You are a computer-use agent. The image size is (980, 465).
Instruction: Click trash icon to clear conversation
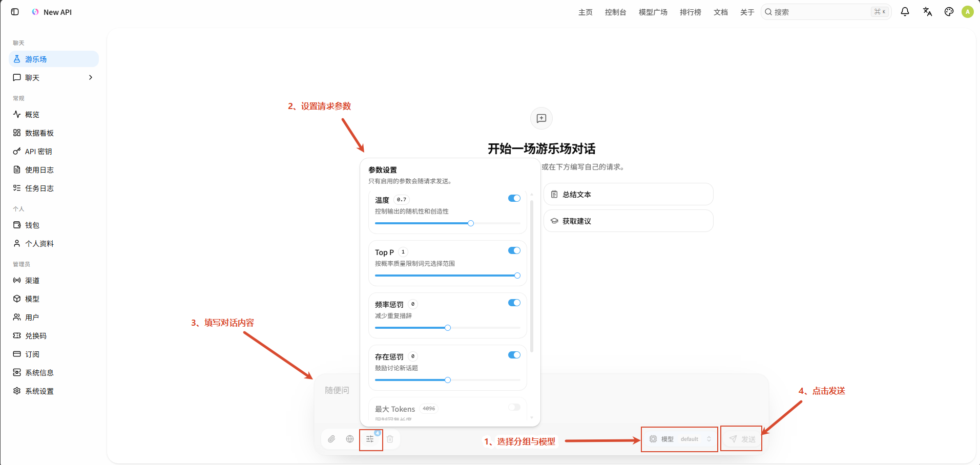[390, 439]
